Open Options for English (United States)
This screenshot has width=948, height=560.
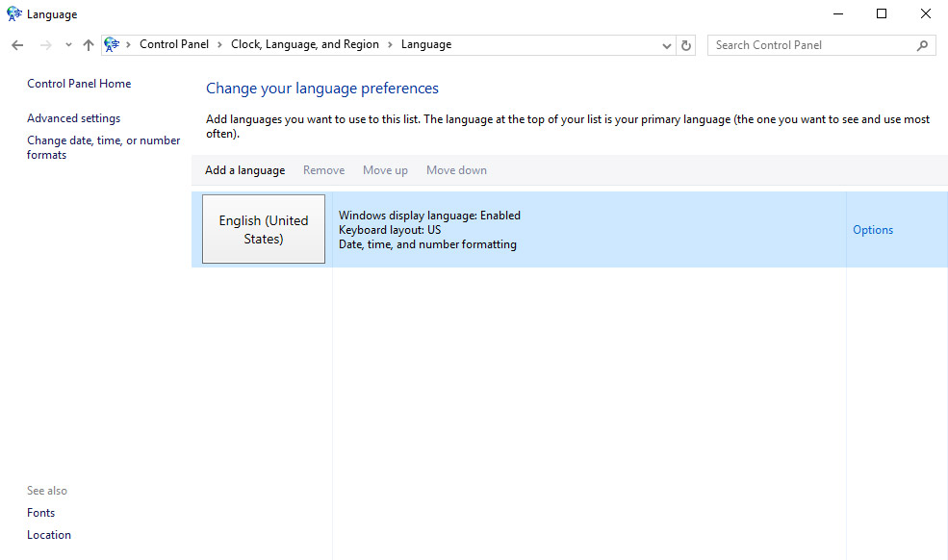[872, 229]
